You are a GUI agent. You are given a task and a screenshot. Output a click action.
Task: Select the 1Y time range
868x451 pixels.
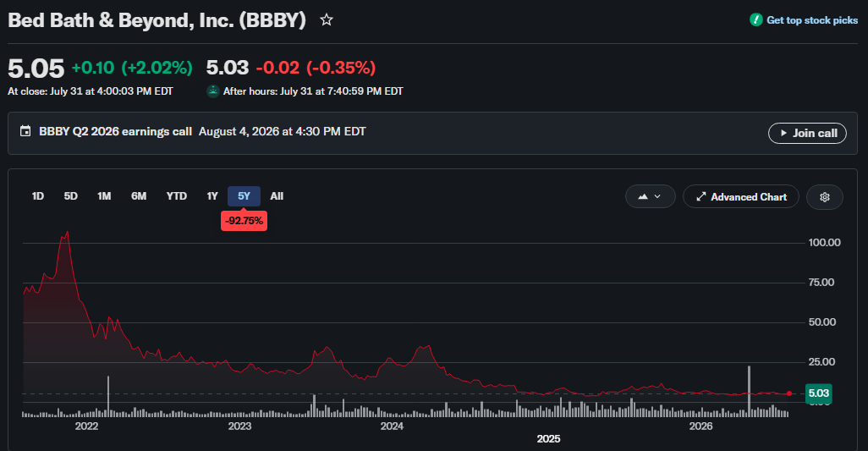[212, 196]
